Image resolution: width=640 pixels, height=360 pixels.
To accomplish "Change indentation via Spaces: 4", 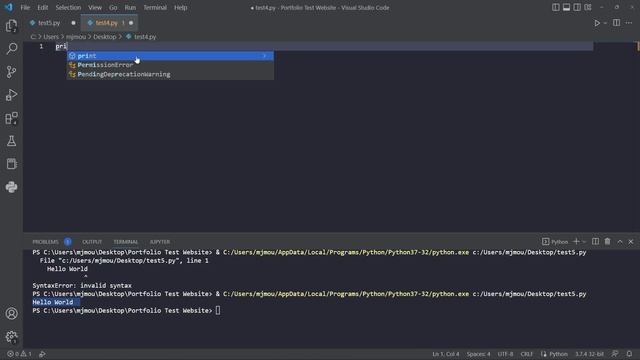I will coord(478,354).
